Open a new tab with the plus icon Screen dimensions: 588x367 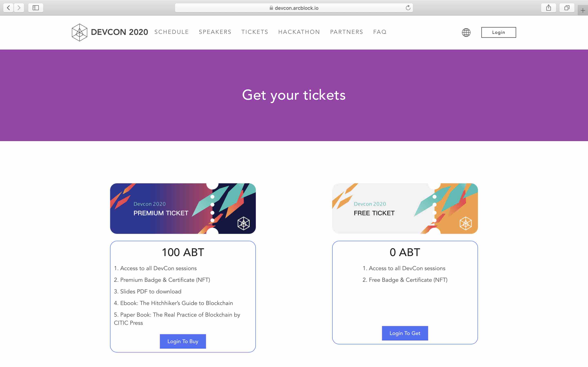[x=583, y=10]
